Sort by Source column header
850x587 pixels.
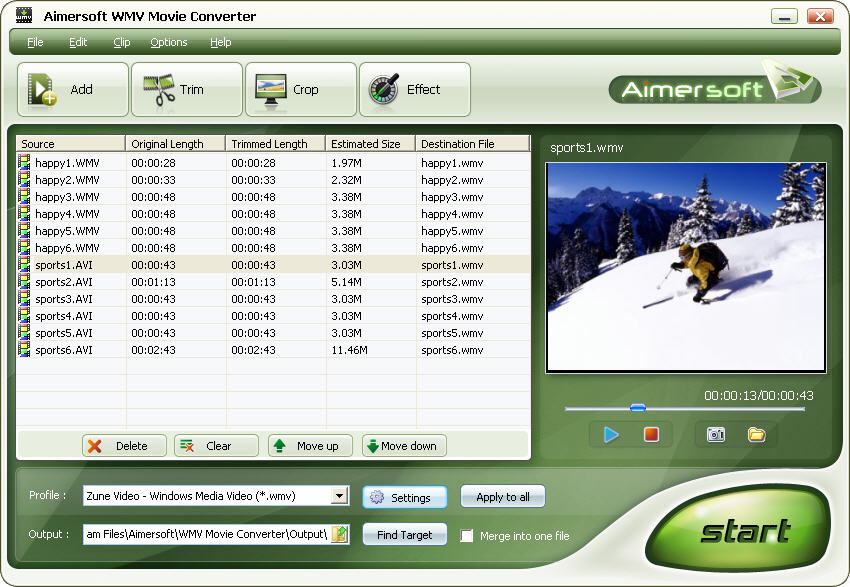click(x=70, y=144)
